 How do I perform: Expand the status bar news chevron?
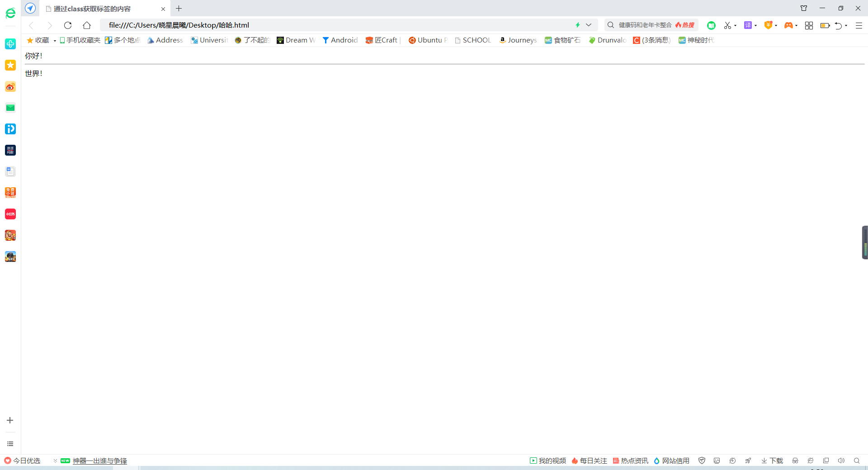[x=55, y=461]
